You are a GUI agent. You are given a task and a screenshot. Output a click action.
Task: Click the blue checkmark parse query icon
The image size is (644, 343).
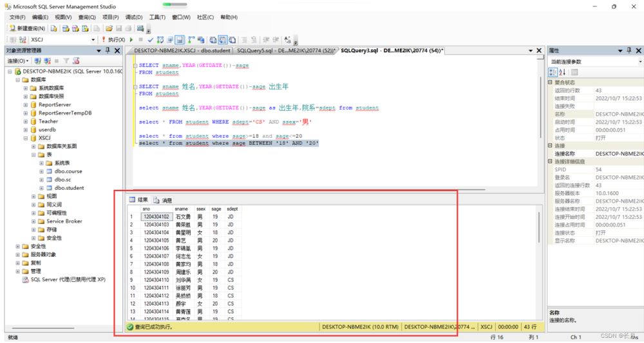point(150,39)
